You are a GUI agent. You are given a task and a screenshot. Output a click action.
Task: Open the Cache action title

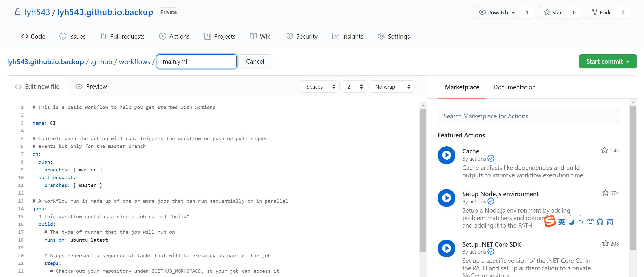[471, 151]
